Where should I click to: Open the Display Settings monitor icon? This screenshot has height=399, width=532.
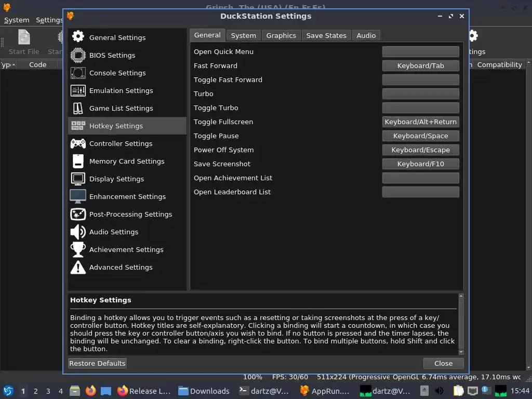click(x=78, y=179)
